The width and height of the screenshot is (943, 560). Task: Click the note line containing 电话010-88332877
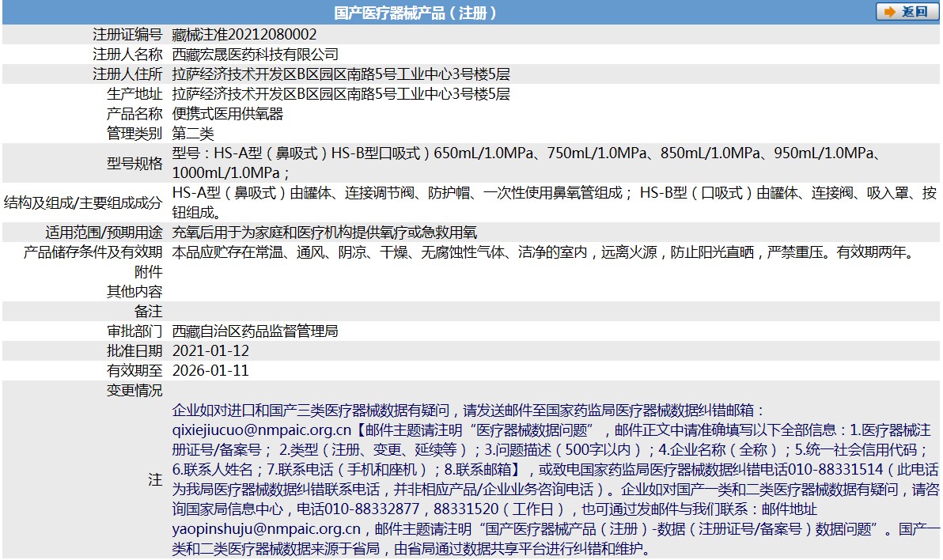[494, 510]
